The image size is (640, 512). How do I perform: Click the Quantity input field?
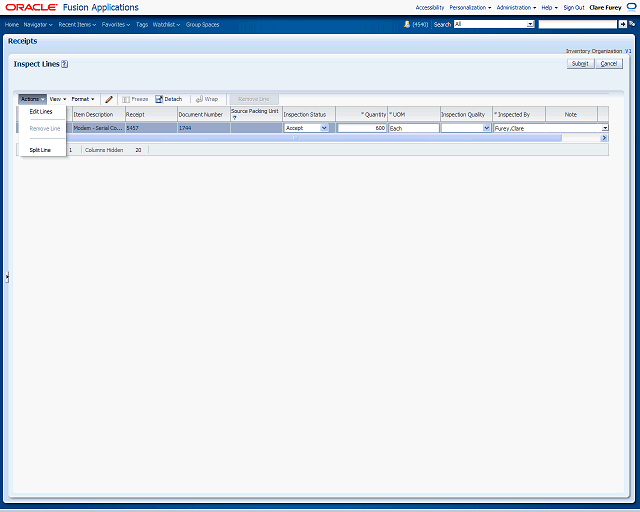point(362,128)
